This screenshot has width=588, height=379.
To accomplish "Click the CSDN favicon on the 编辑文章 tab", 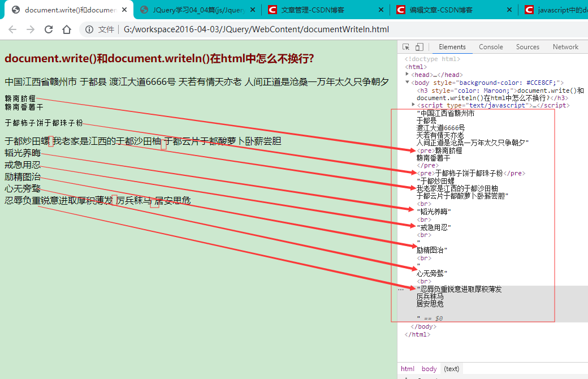I will point(401,10).
